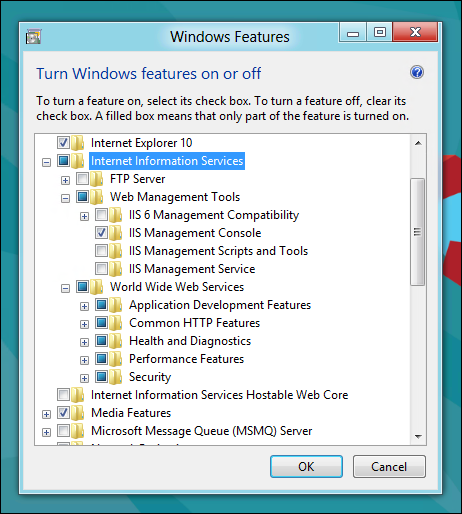
Task: Uncheck the IIS Management Console checkbox
Action: 101,233
